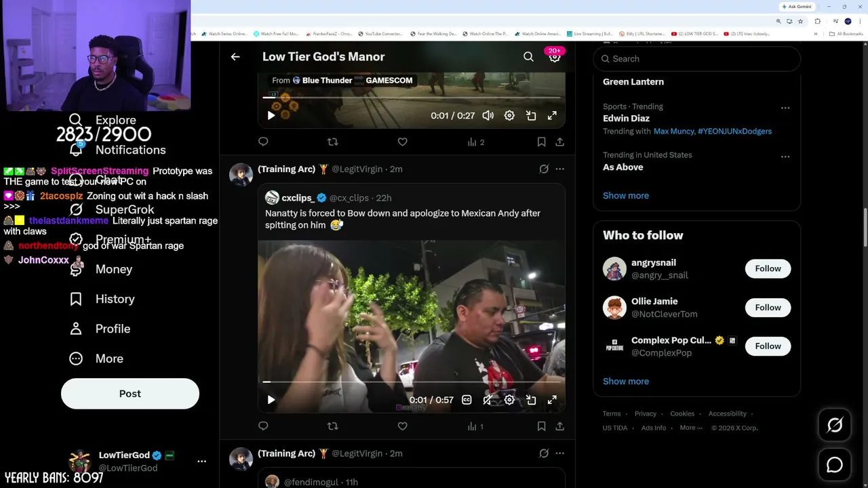
Task: Bookmark this page with the star icon
Action: (800, 21)
